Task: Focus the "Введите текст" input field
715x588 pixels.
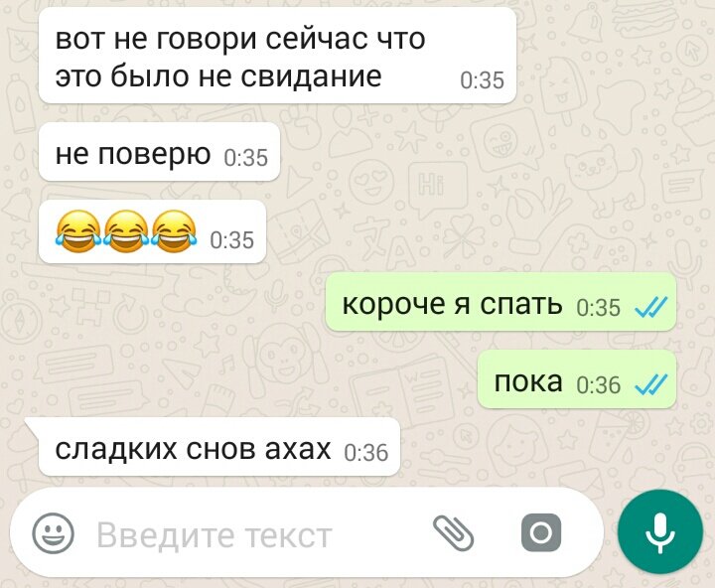Action: [x=214, y=535]
